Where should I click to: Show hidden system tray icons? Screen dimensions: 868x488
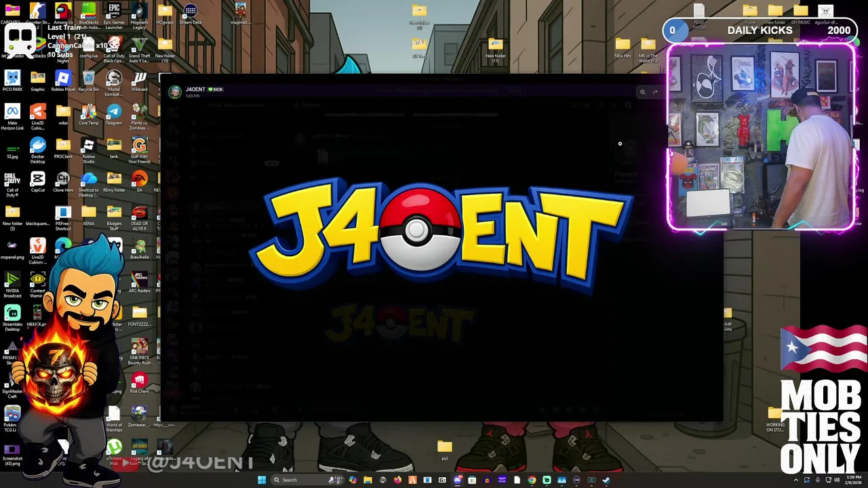[x=796, y=480]
